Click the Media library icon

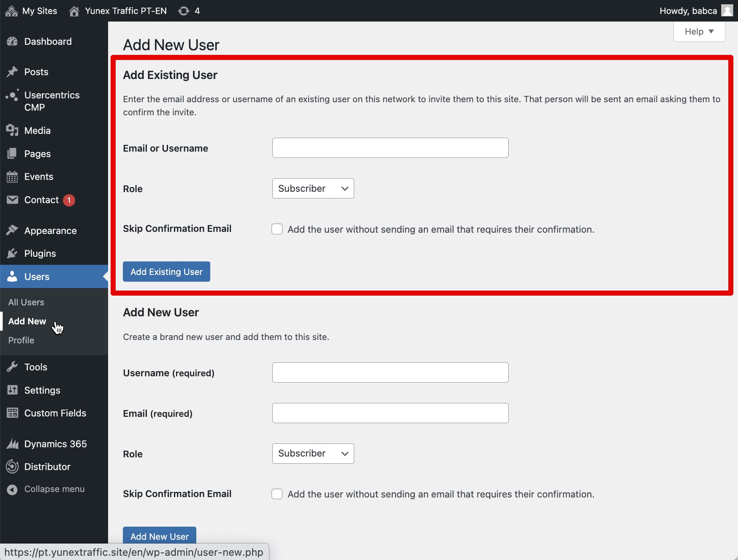[x=12, y=130]
